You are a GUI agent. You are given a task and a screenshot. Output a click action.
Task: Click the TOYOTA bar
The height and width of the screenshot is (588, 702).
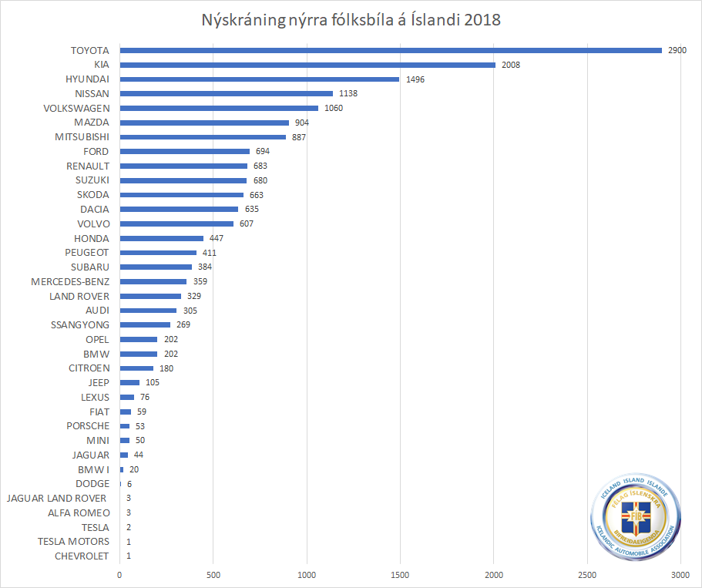[x=391, y=50]
